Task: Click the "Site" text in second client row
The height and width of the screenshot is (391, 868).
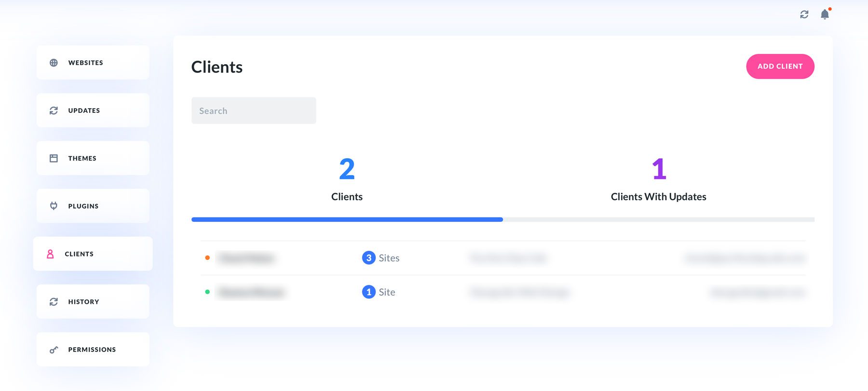Action: pyautogui.click(x=387, y=292)
